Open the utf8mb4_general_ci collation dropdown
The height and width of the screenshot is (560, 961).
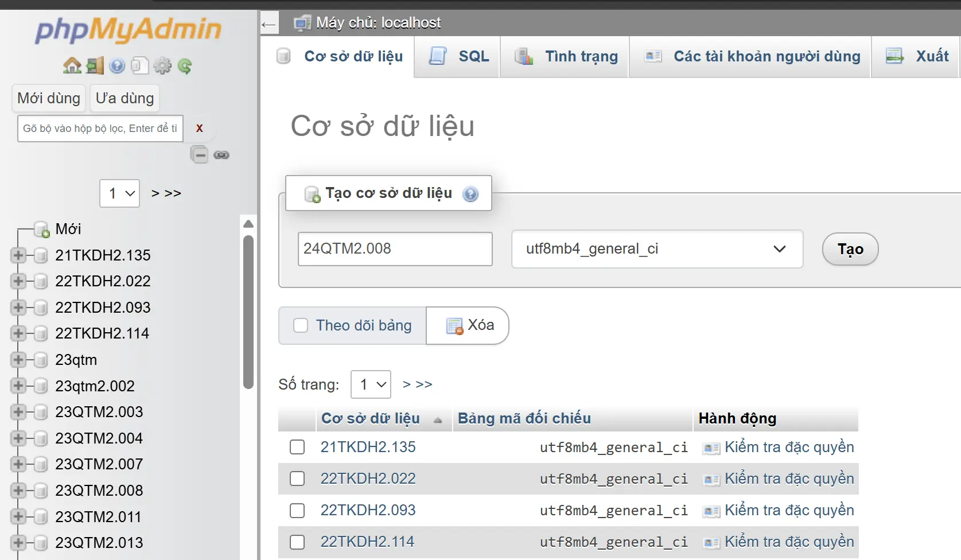[x=657, y=249]
